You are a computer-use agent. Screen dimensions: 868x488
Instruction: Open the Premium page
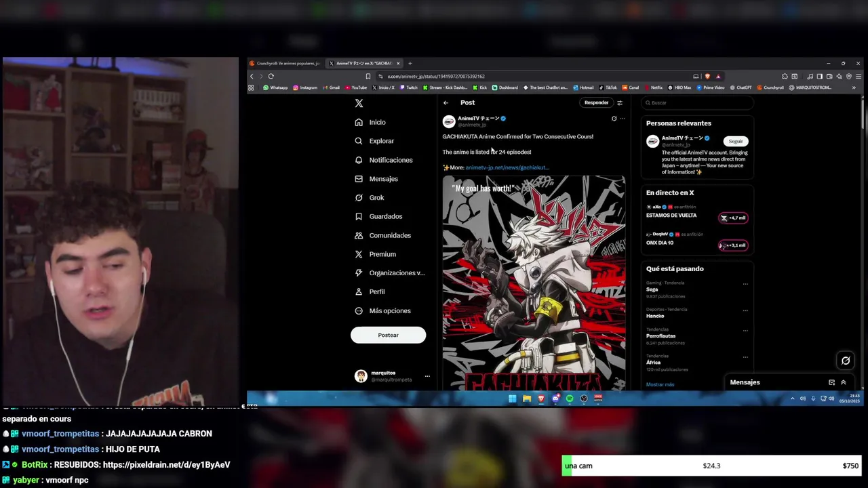tap(376, 254)
